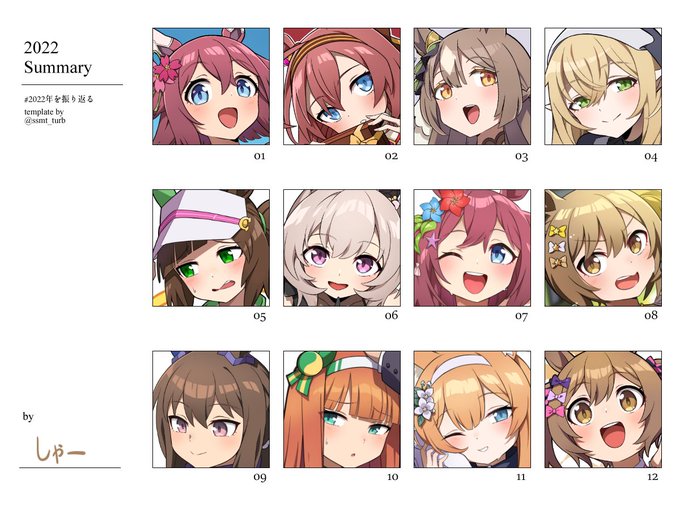Screen dimensions: 680x510
Task: Click the 2022 Summary title
Action: [x=58, y=57]
